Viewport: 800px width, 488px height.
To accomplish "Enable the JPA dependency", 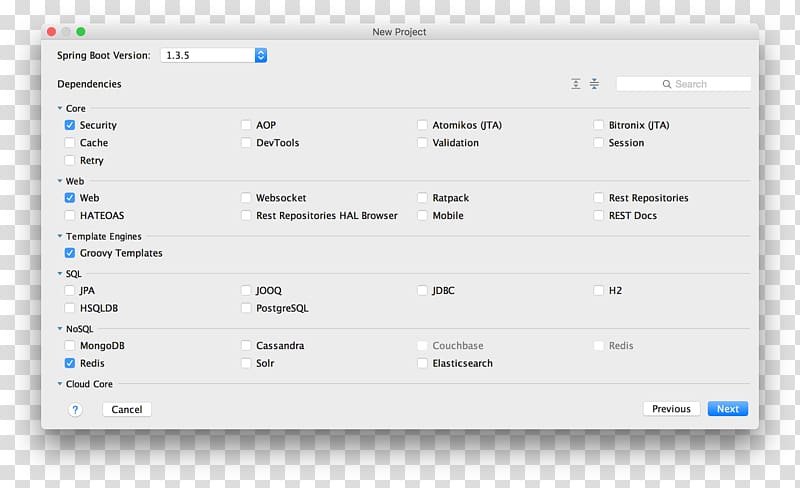I will pos(70,290).
